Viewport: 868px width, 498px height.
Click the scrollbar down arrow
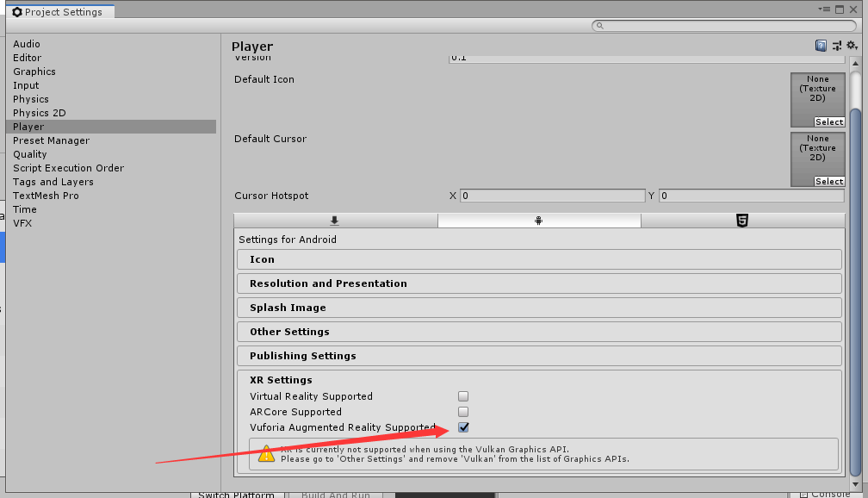[x=855, y=484]
